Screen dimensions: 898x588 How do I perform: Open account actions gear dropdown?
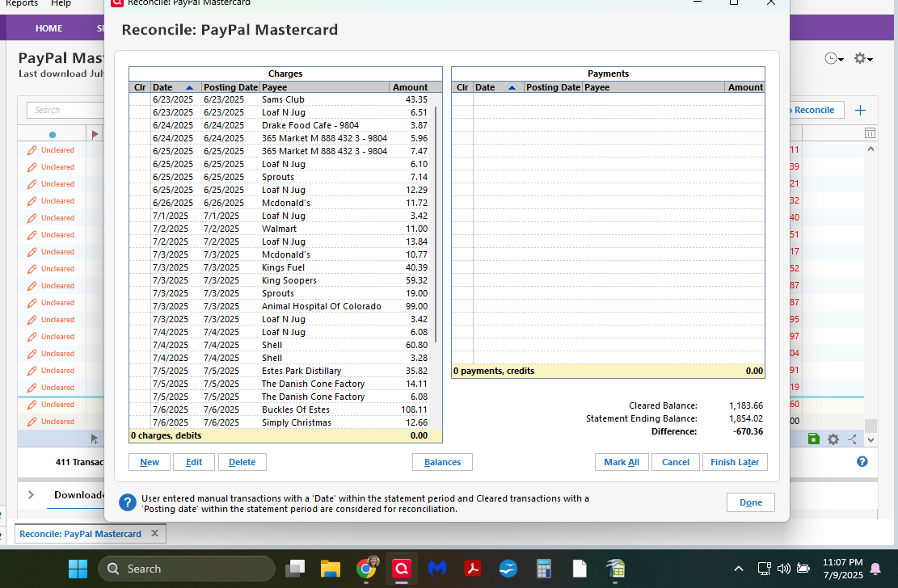(862, 58)
